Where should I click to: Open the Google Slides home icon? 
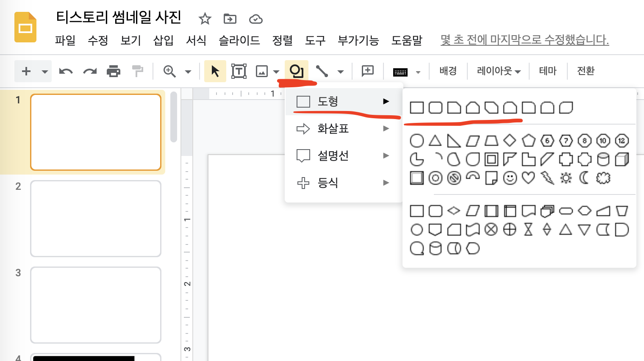pos(25,28)
